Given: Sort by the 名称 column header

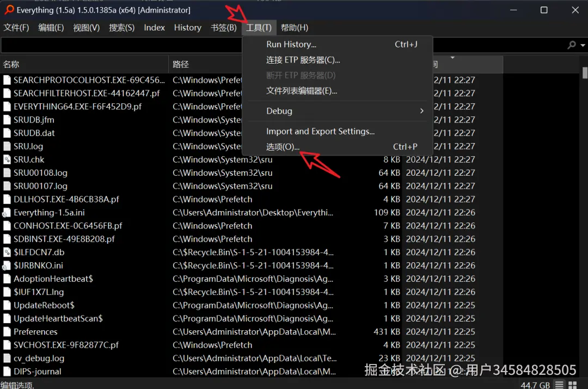Looking at the screenshot, I should pos(84,64).
